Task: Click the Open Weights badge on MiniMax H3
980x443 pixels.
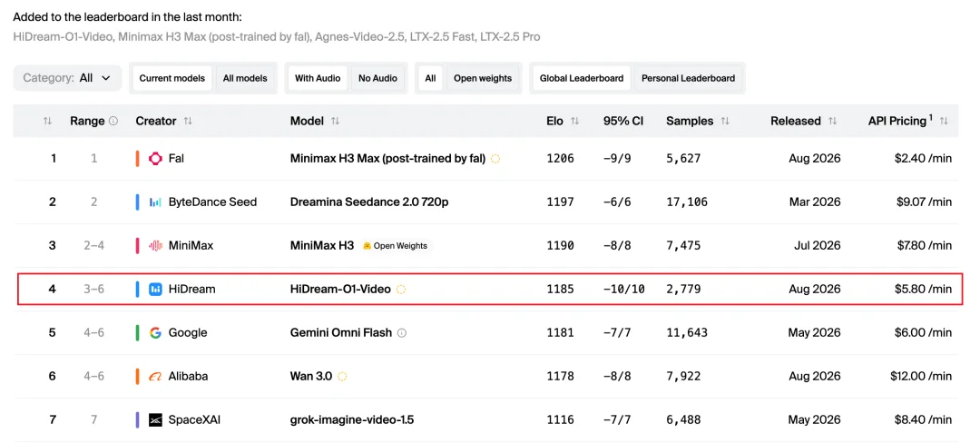Action: [x=397, y=245]
